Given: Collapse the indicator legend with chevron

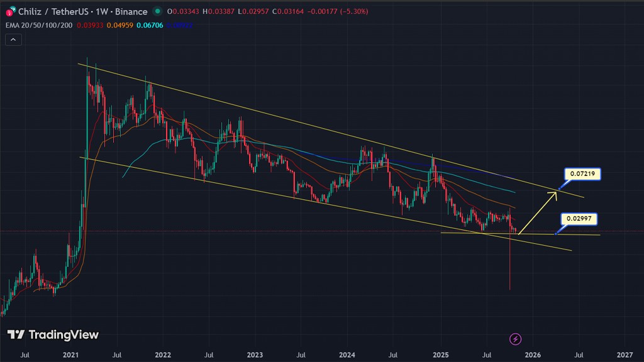Looking at the screenshot, I should click(x=14, y=40).
